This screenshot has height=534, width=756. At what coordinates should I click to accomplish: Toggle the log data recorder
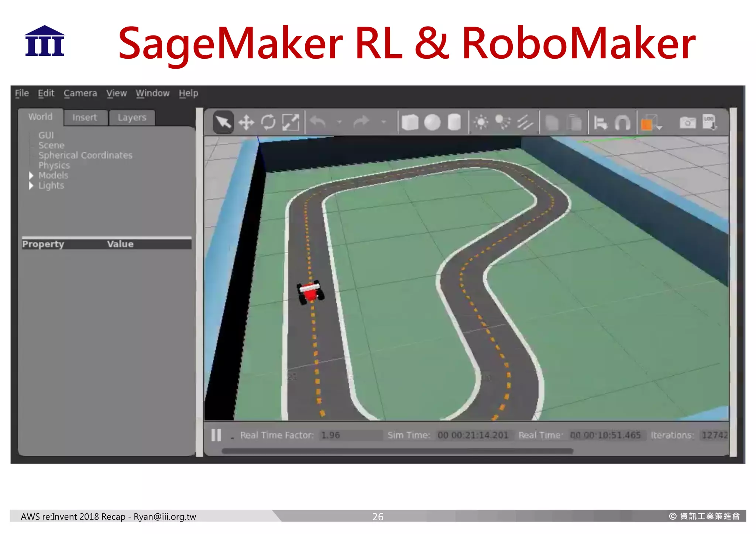click(709, 122)
